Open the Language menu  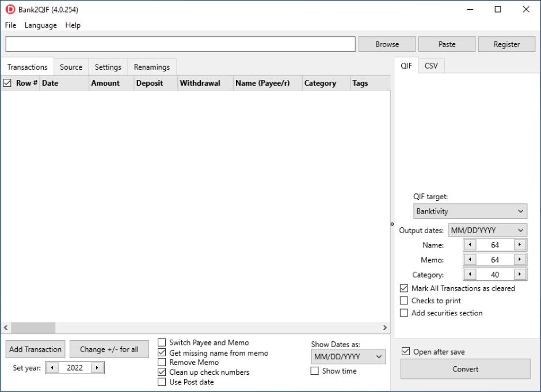tap(40, 25)
